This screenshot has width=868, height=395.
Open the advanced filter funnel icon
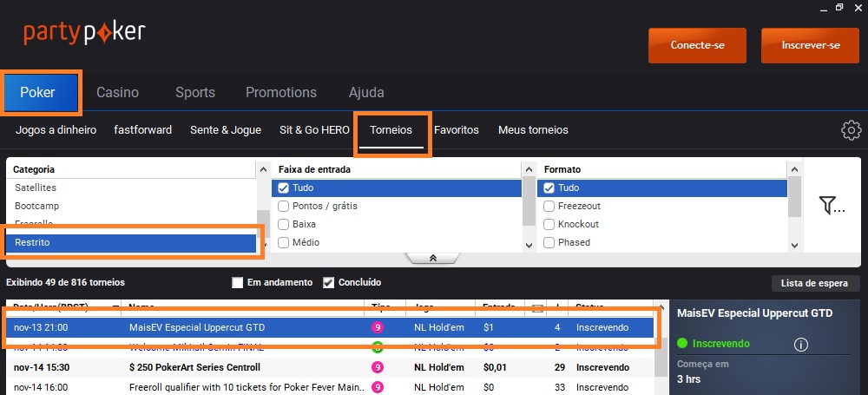832,206
